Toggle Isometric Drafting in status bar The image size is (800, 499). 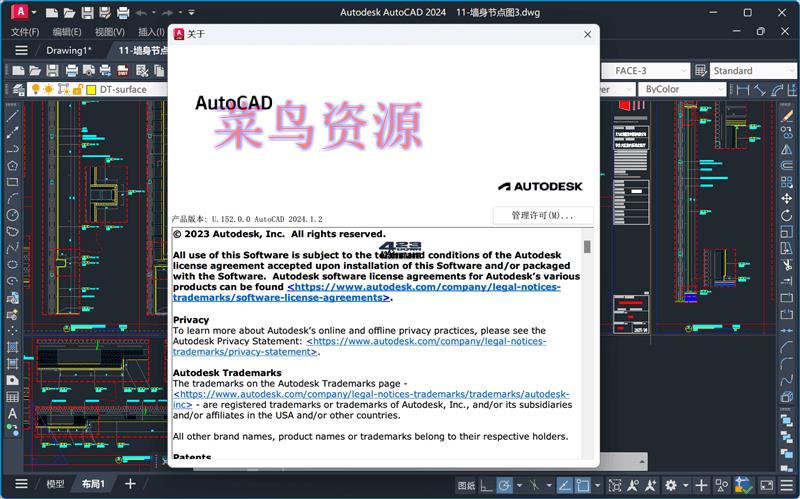tap(534, 485)
